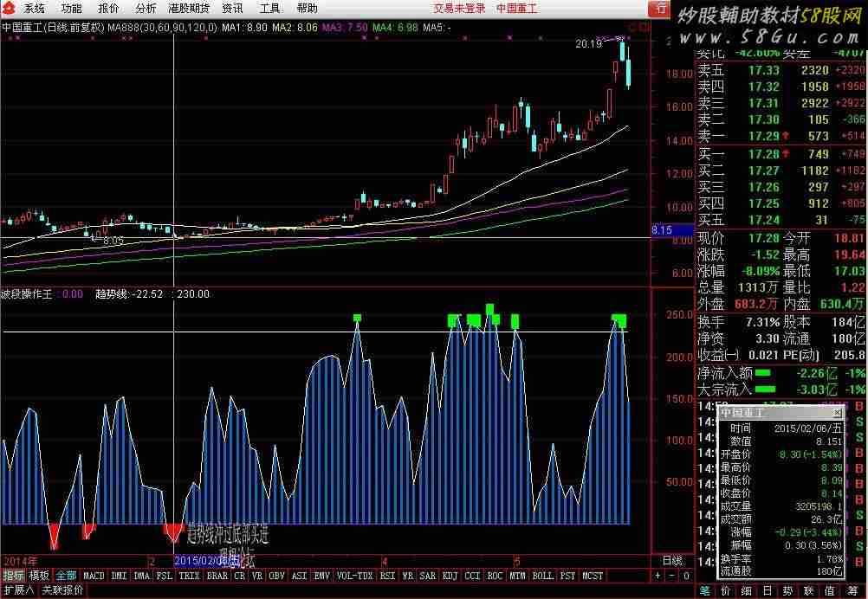Image resolution: width=868 pixels, height=599 pixels.
Task: Click the 卖五 price 17.33
Action: tap(764, 70)
